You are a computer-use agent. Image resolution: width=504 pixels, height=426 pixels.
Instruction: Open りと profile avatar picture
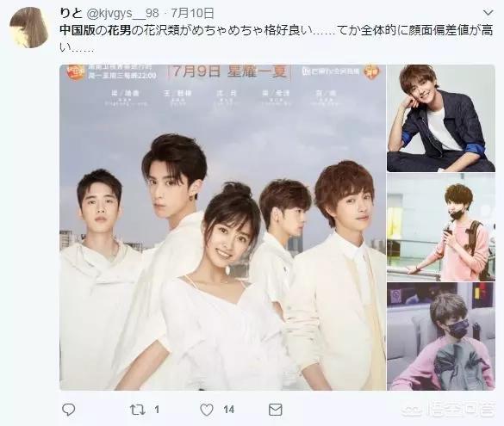[x=29, y=28]
